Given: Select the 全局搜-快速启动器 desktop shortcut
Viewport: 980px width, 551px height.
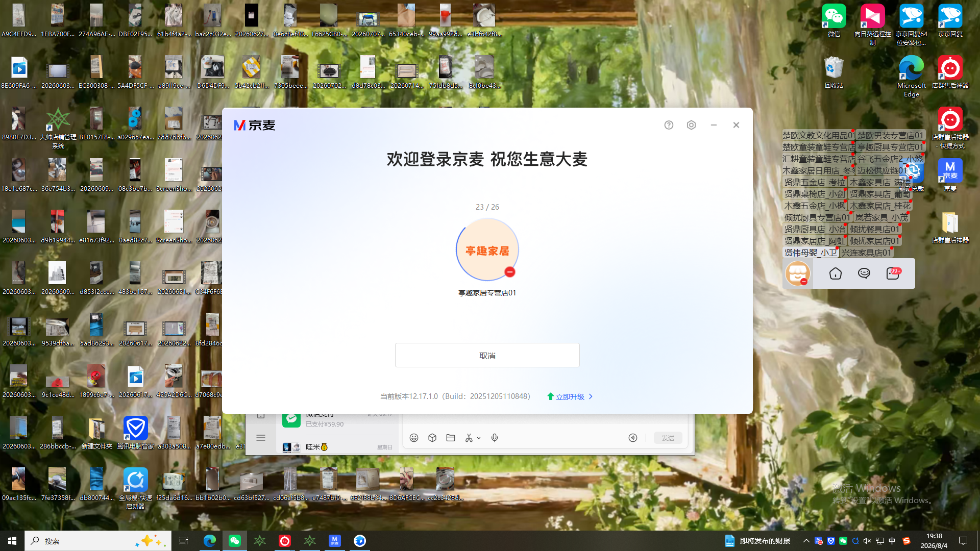Looking at the screenshot, I should coord(136,488).
